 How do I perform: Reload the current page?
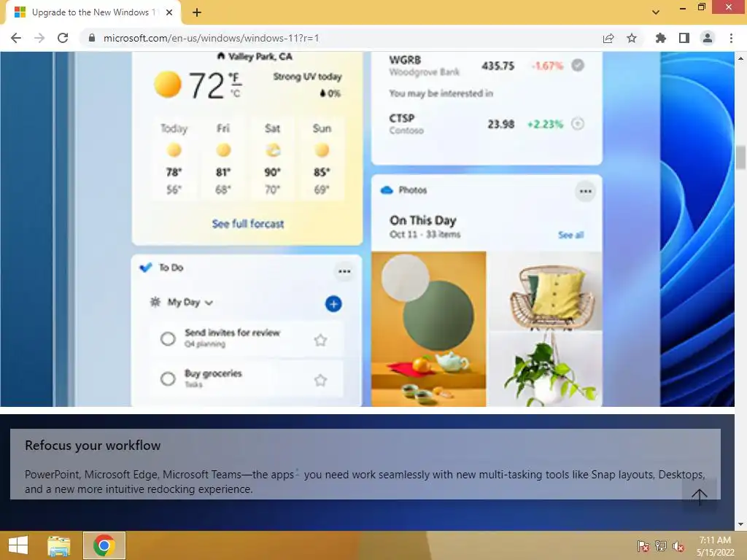(x=63, y=38)
